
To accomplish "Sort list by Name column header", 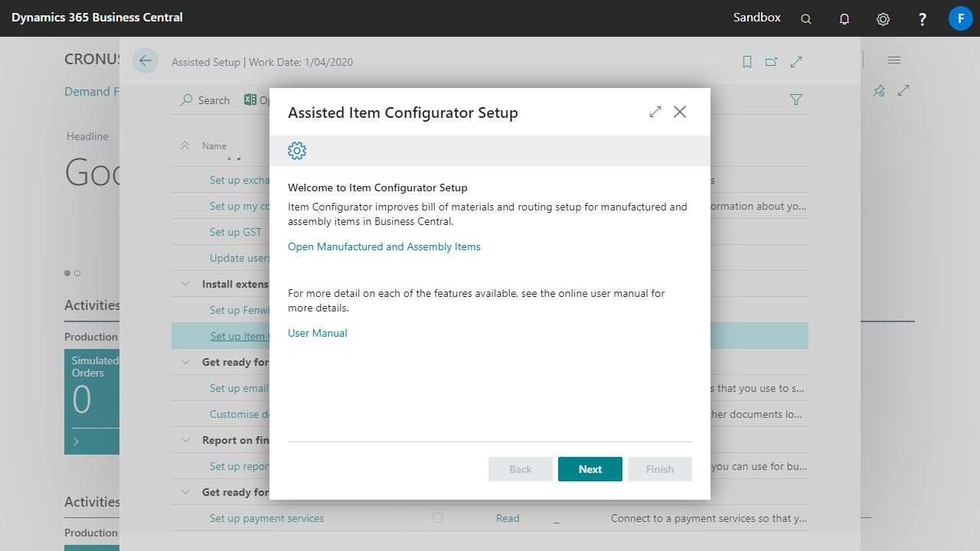I will (214, 145).
